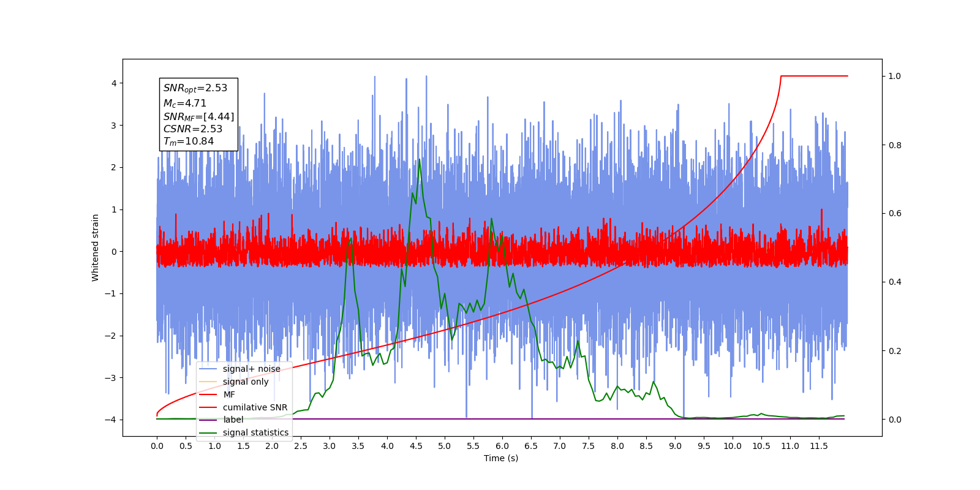
Task: Click the left y-axis tick label −1
Action: 111,293
